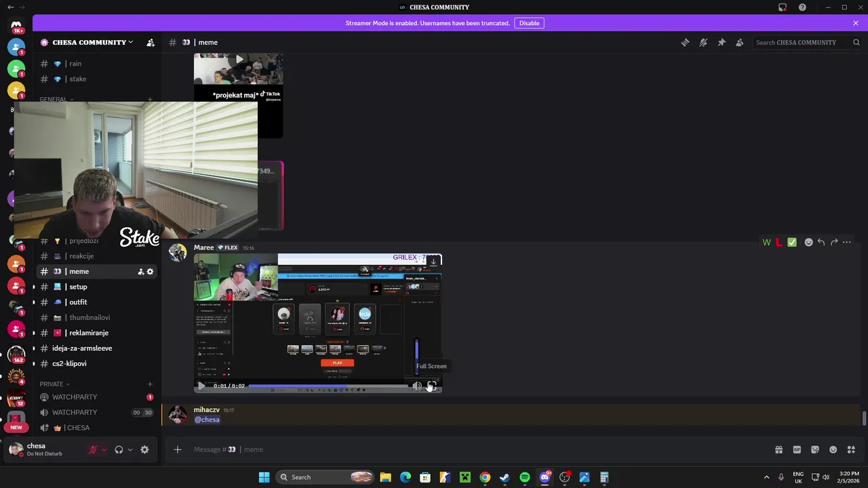The width and height of the screenshot is (868, 488).
Task: Mute the video volume speaker
Action: pyautogui.click(x=417, y=386)
